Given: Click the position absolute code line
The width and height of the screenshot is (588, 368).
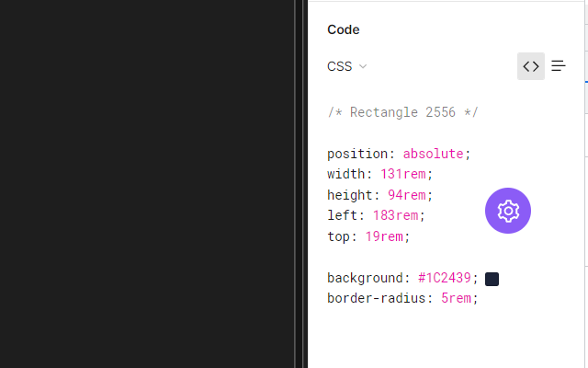Looking at the screenshot, I should click(399, 154).
